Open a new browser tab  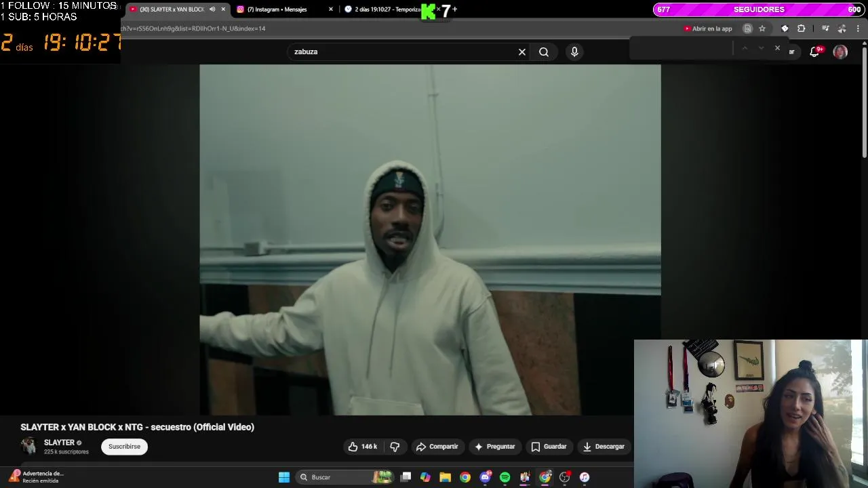(454, 9)
